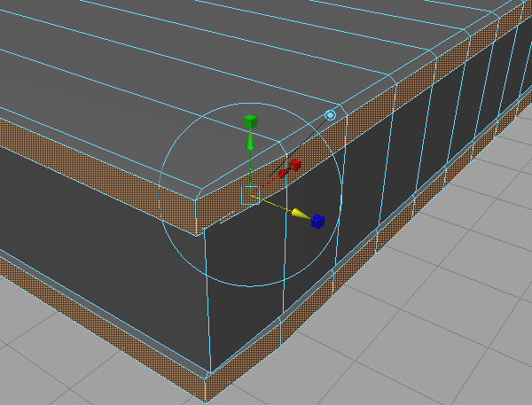The image size is (532, 405).
Task: Click the green Y-axis scale cube handle
Action: tap(251, 121)
